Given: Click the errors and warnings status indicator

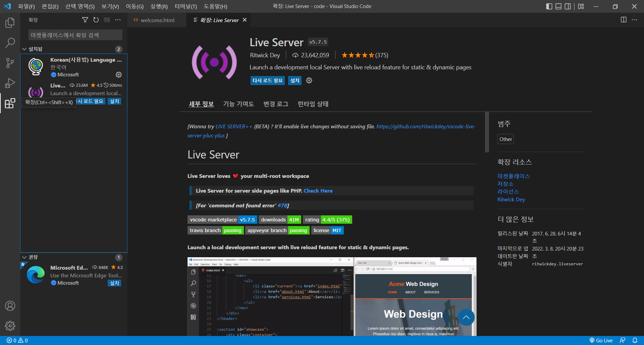Looking at the screenshot, I should click(17, 340).
